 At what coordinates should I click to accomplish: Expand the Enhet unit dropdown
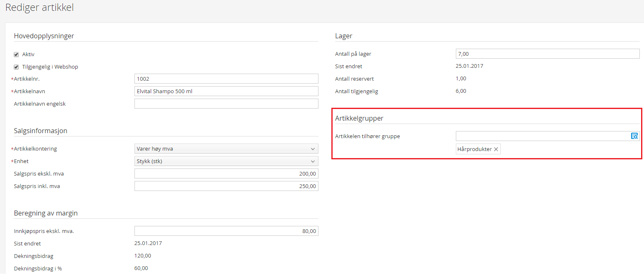pos(226,161)
